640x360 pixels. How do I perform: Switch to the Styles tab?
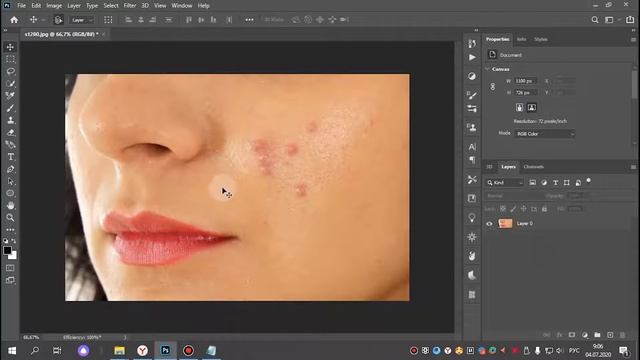click(541, 39)
